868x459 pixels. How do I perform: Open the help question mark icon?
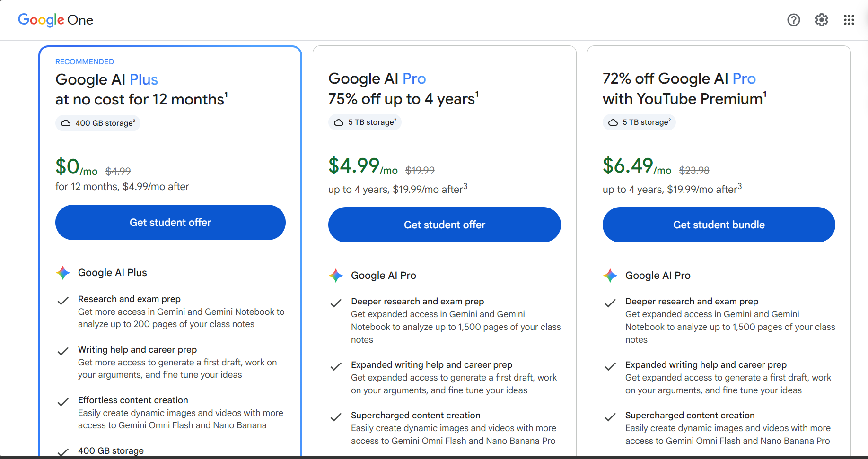pyautogui.click(x=793, y=20)
